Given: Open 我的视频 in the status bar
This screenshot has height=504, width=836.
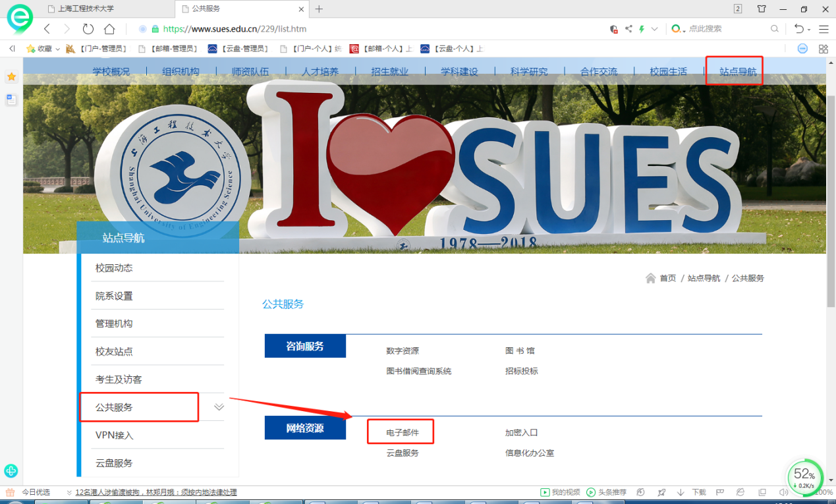Looking at the screenshot, I should click(x=560, y=492).
